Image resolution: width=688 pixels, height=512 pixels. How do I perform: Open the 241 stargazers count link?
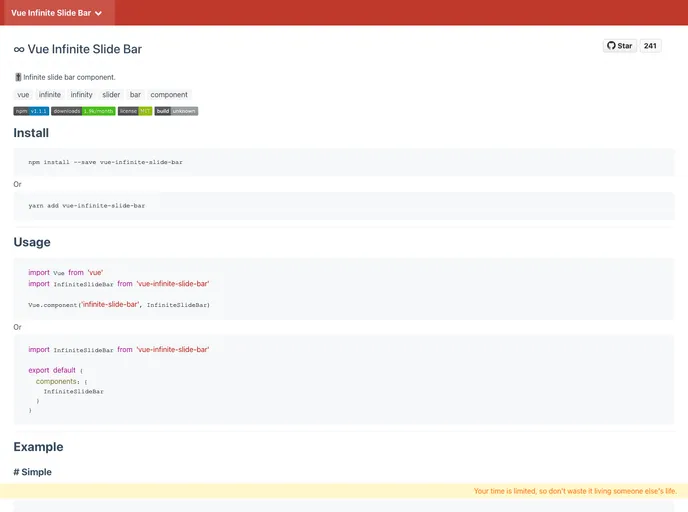click(x=650, y=46)
